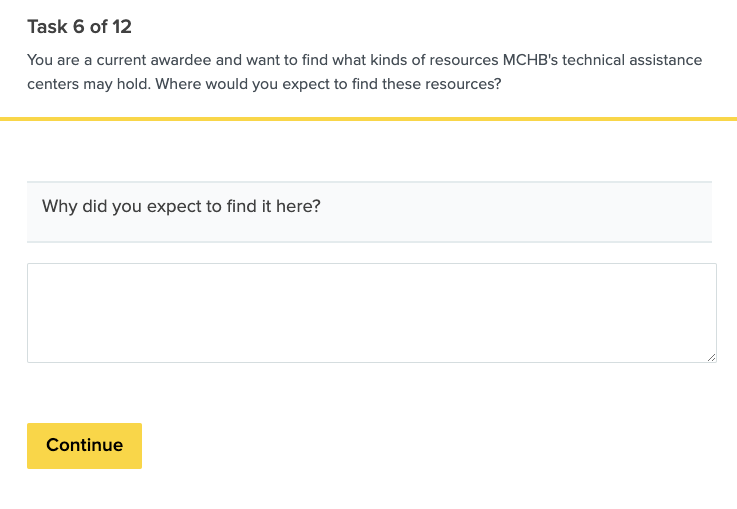Click the number "12" in the task heading
This screenshot has height=509, width=737.
(121, 27)
